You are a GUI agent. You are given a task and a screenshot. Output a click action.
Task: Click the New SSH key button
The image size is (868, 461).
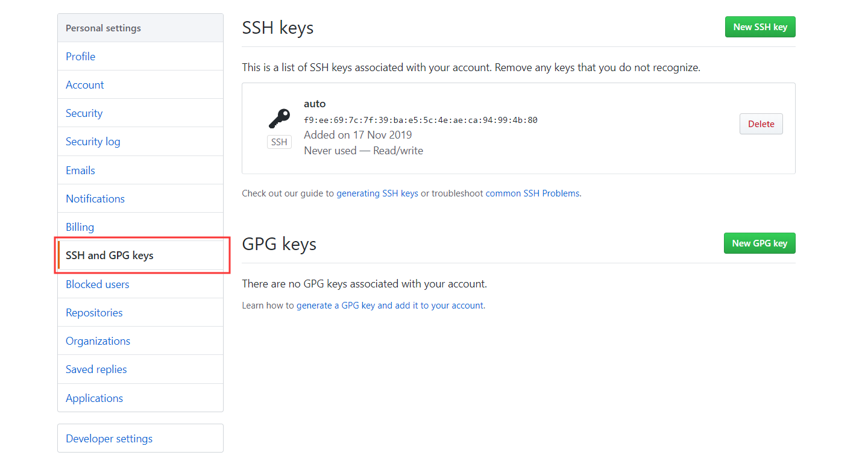pyautogui.click(x=760, y=27)
